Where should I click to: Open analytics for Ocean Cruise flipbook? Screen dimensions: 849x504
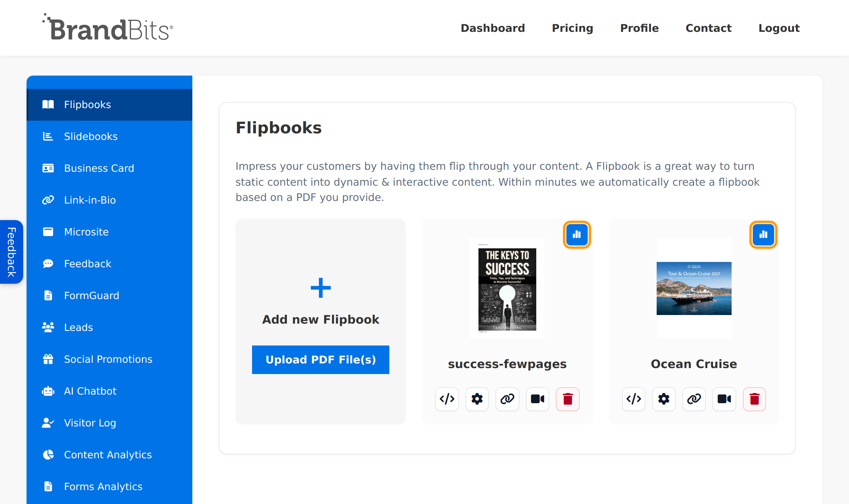point(763,234)
